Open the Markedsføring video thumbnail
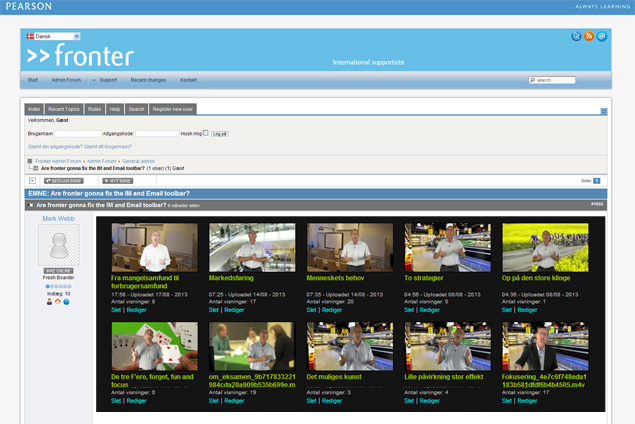The height and width of the screenshot is (424, 635). tap(252, 247)
